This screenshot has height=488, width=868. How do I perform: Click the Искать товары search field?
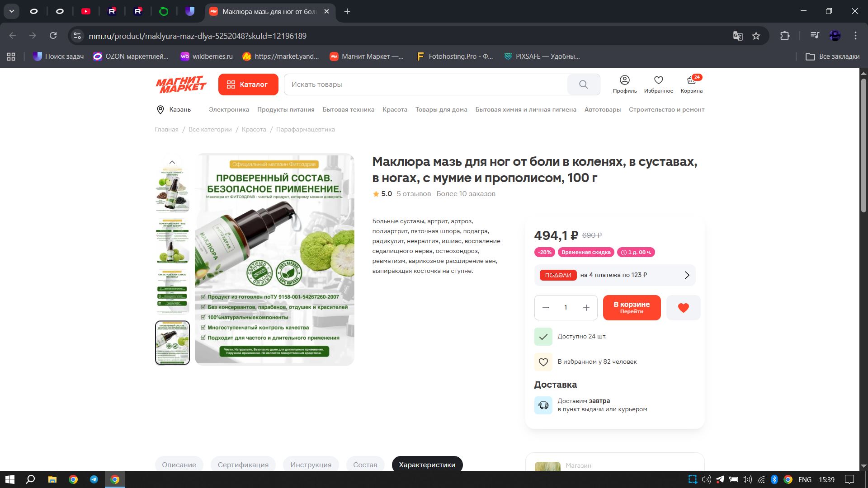(425, 84)
